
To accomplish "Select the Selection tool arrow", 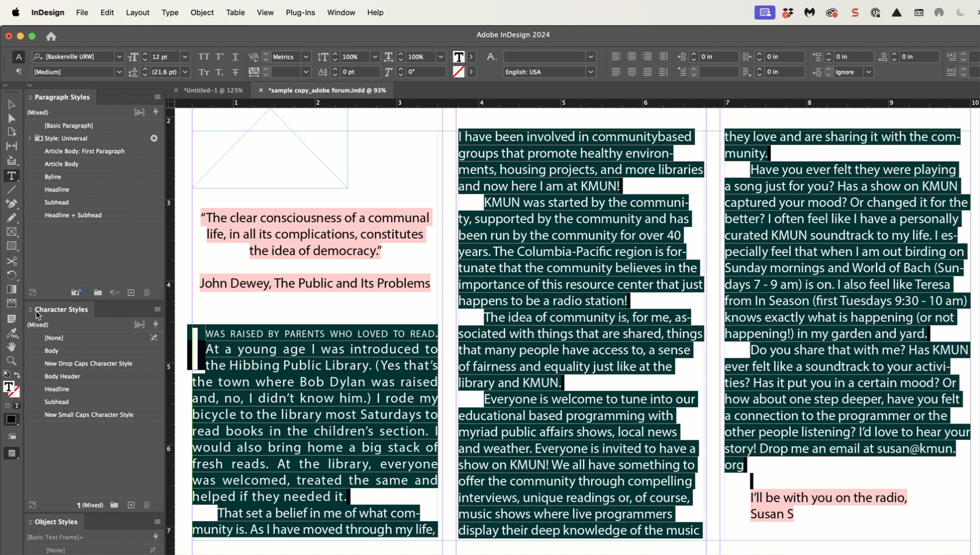I will click(x=11, y=105).
